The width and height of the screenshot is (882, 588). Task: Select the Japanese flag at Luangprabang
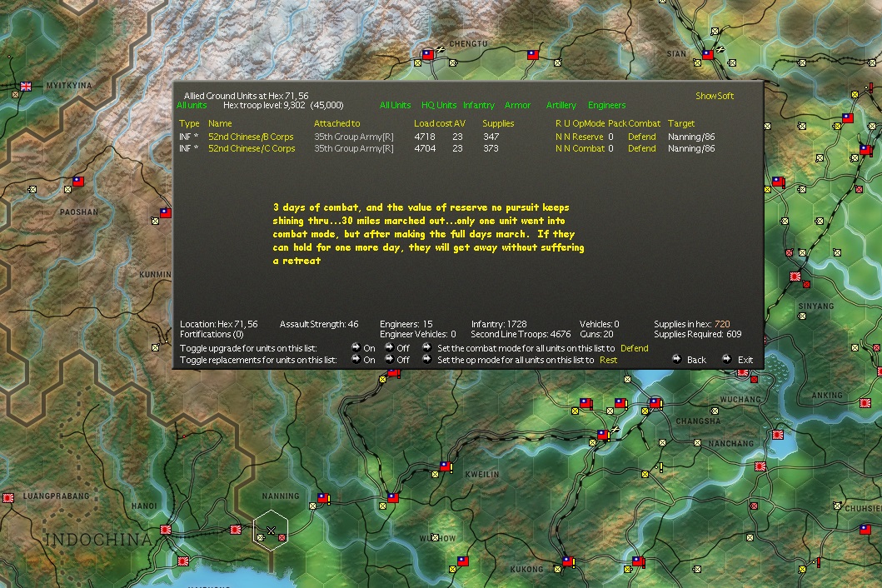pos(8,498)
